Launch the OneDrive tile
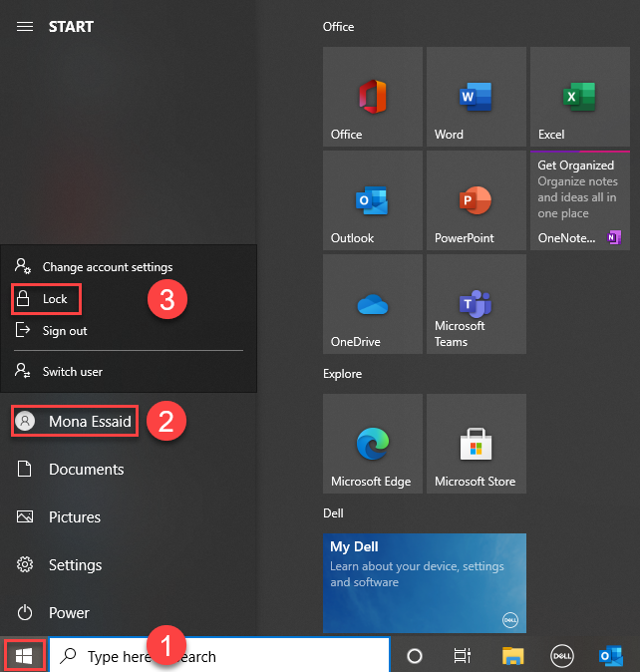This screenshot has height=672, width=640. click(372, 304)
